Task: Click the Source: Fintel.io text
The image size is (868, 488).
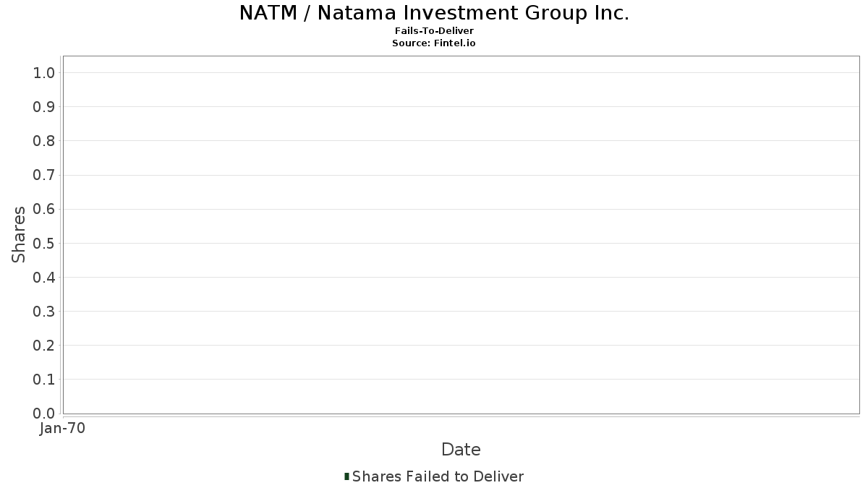Action: point(434,43)
